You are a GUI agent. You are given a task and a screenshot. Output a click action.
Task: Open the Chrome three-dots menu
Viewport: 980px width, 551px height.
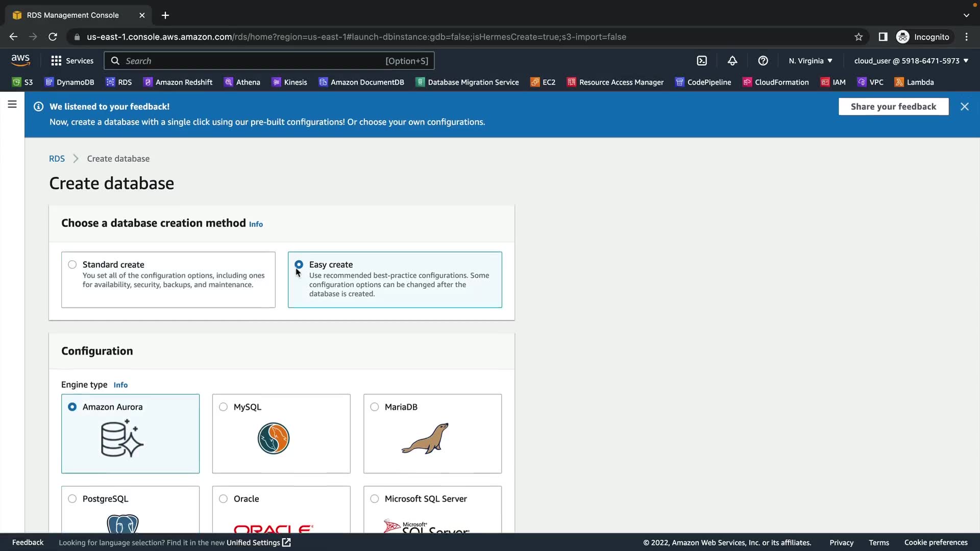click(966, 37)
